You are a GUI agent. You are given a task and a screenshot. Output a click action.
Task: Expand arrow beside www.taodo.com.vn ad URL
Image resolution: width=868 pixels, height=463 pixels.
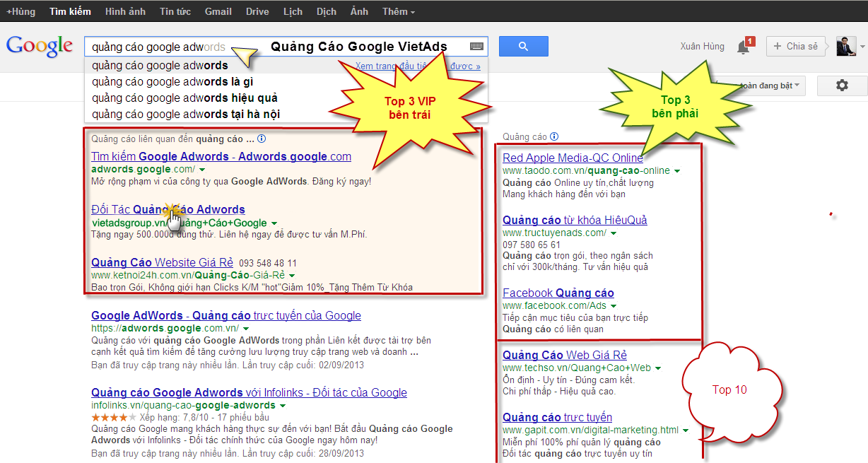677,171
